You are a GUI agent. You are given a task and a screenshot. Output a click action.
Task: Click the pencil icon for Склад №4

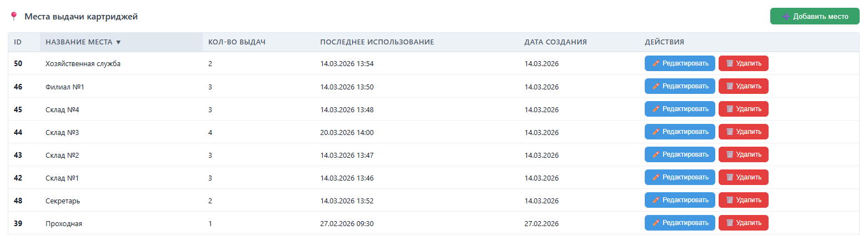(656, 109)
